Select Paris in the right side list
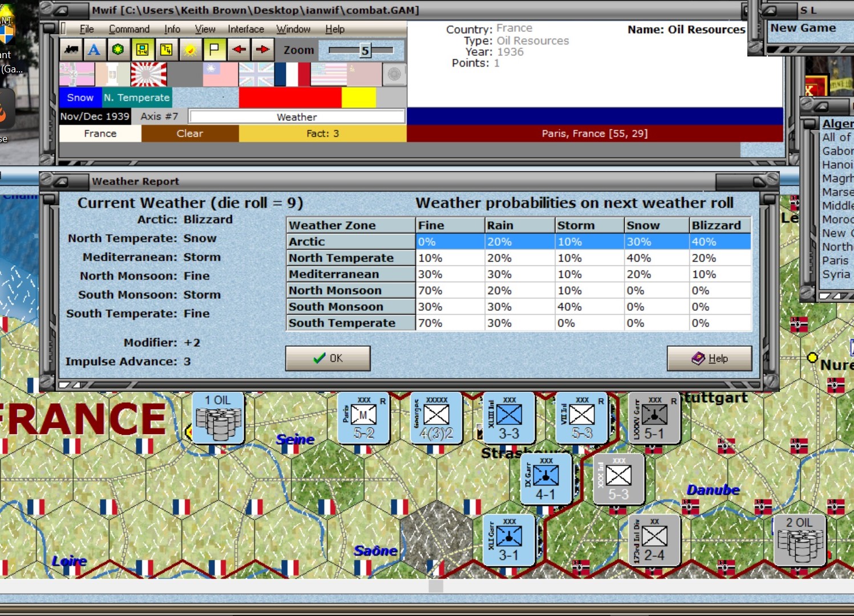The height and width of the screenshot is (616, 854). pyautogui.click(x=836, y=260)
